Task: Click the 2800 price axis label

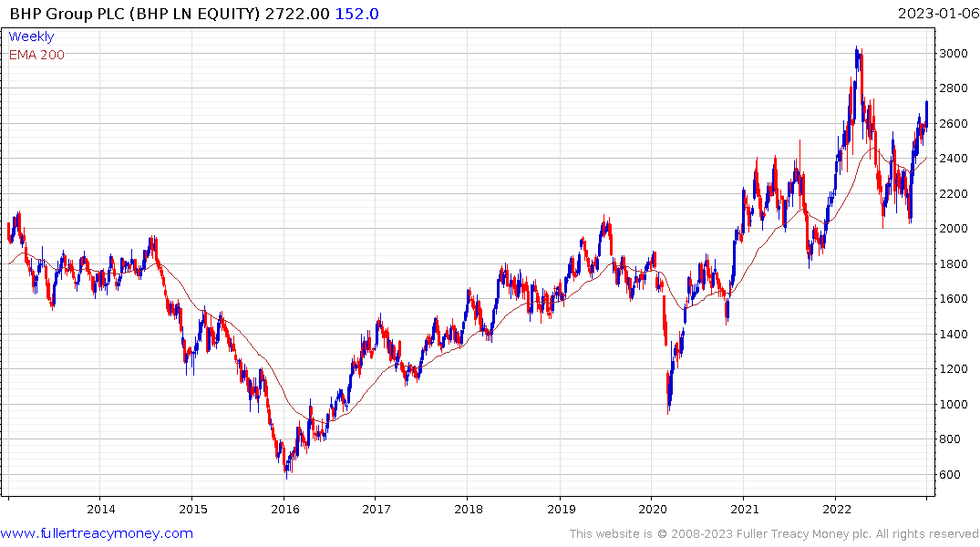Action: click(x=954, y=88)
